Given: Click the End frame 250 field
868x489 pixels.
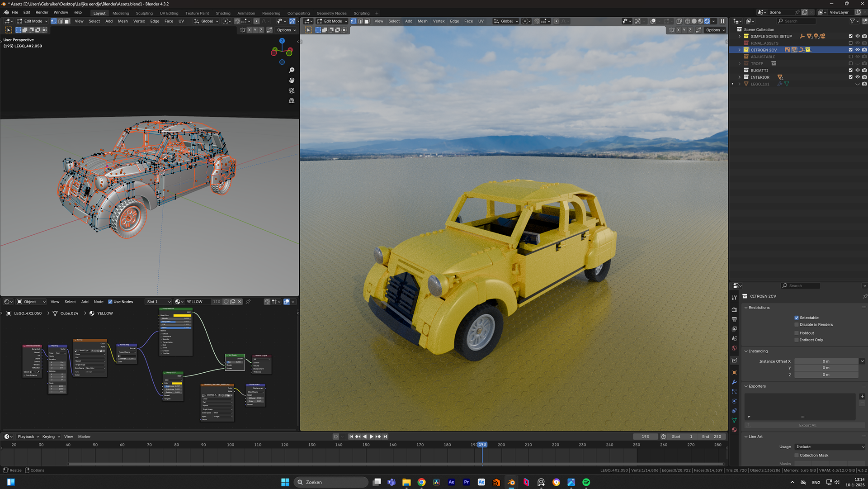Looking at the screenshot, I should (x=712, y=437).
